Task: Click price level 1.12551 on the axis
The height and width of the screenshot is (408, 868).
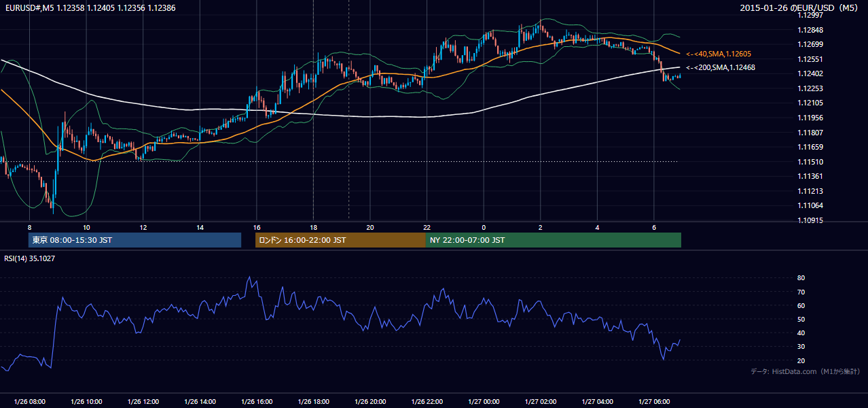Action: [811, 59]
